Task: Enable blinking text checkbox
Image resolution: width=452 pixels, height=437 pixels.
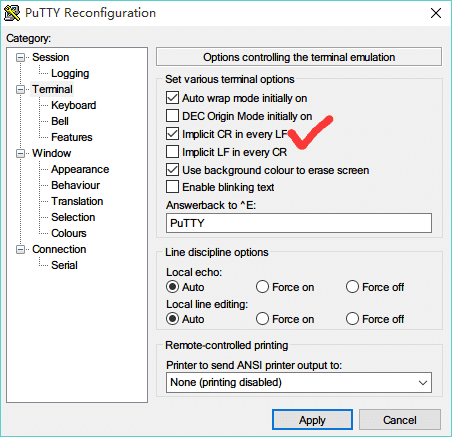Action: (172, 187)
